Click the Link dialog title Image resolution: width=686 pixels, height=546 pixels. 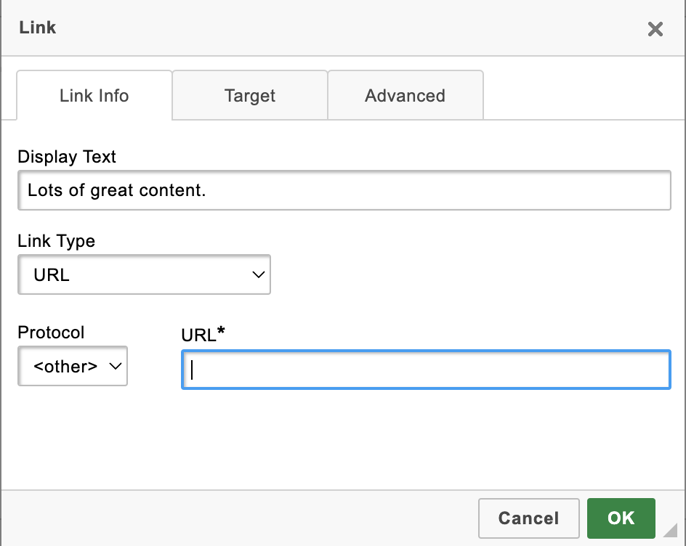pyautogui.click(x=37, y=28)
